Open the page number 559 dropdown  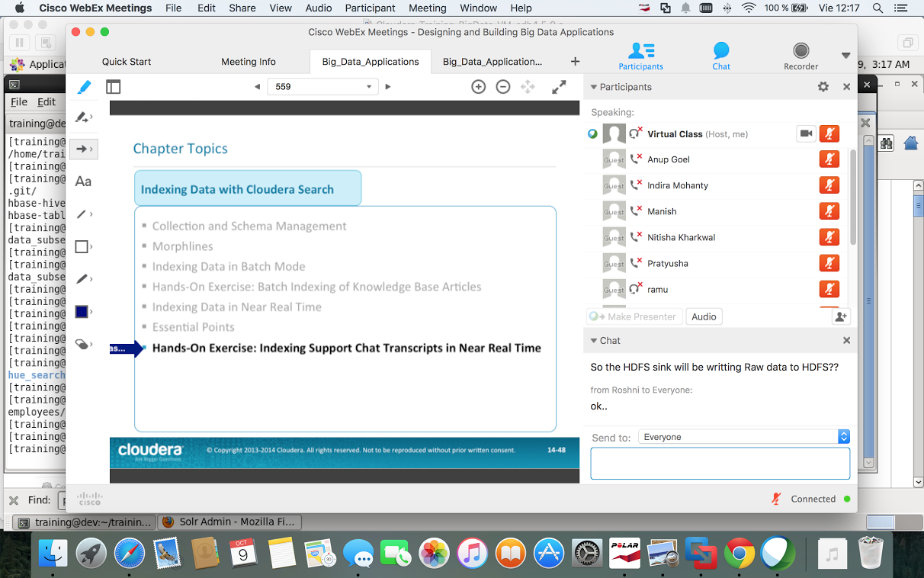(322, 87)
